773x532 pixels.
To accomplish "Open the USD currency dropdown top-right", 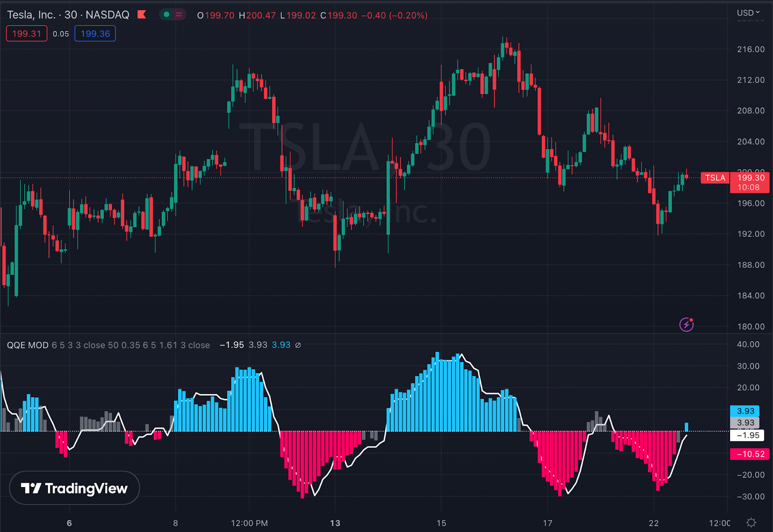I will [x=747, y=13].
